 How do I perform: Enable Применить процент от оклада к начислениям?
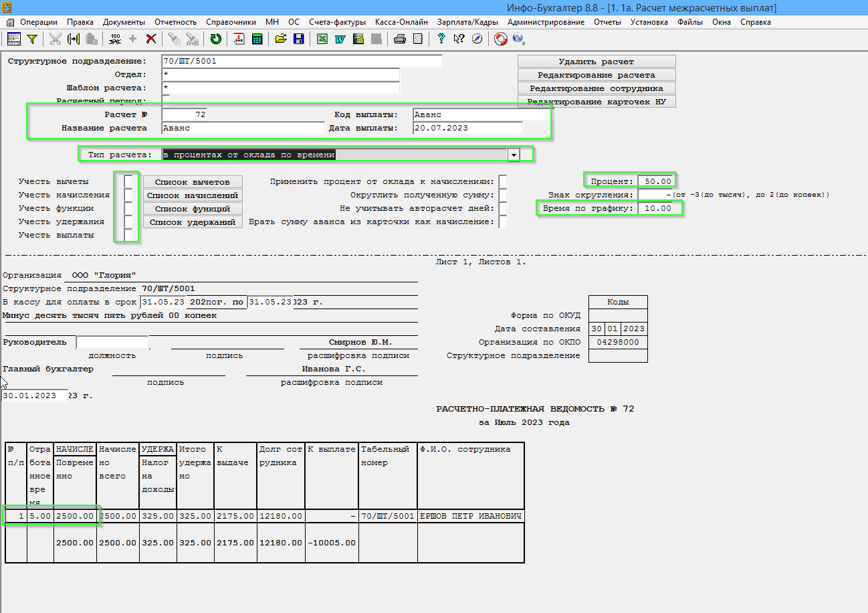coord(503,181)
